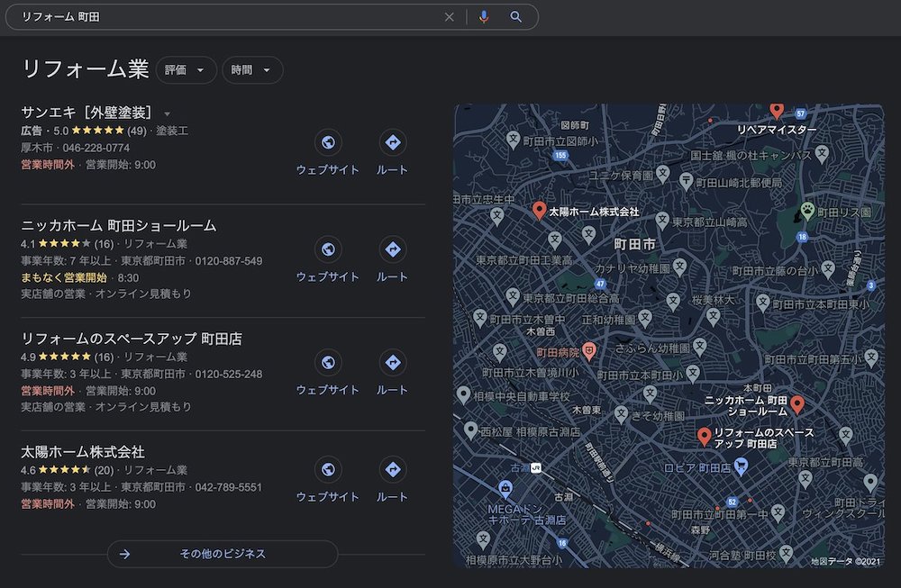Open the ニッカホーム 町田ショールーム listing title
The width and height of the screenshot is (901, 588).
coord(118,225)
